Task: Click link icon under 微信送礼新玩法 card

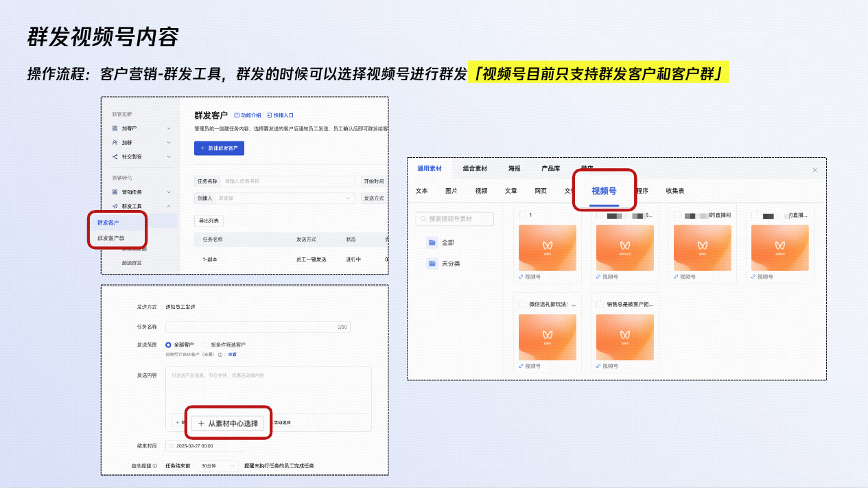Action: click(x=521, y=366)
